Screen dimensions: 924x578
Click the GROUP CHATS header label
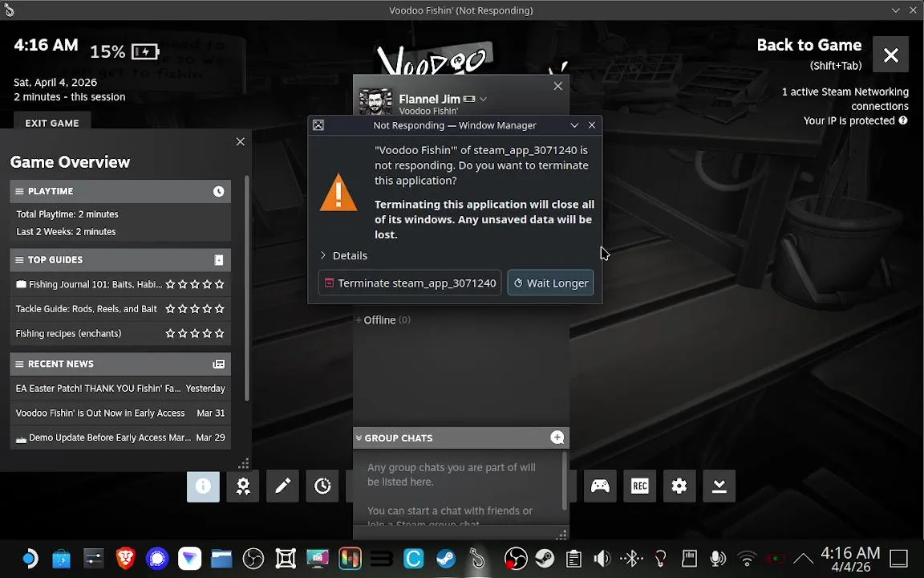pos(399,438)
